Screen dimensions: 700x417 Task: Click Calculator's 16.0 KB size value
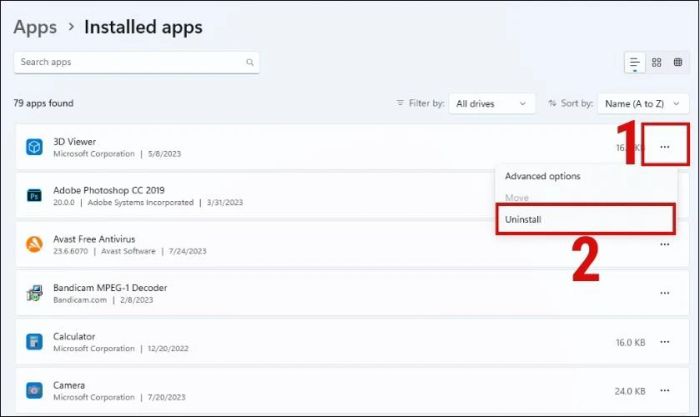(x=630, y=342)
